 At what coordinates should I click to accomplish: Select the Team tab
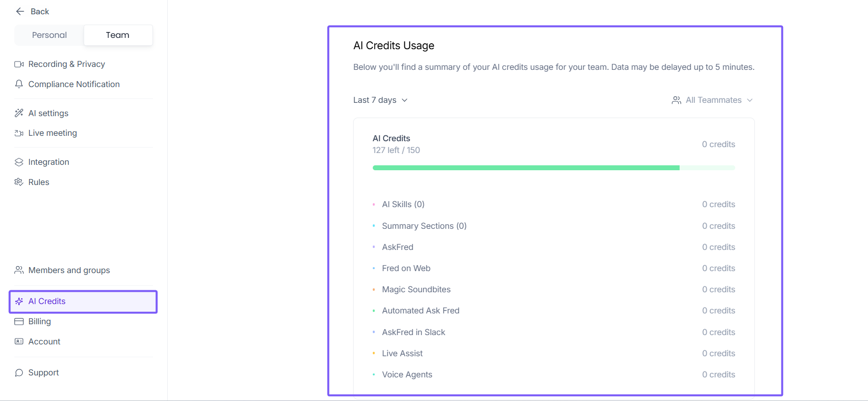[x=118, y=35]
